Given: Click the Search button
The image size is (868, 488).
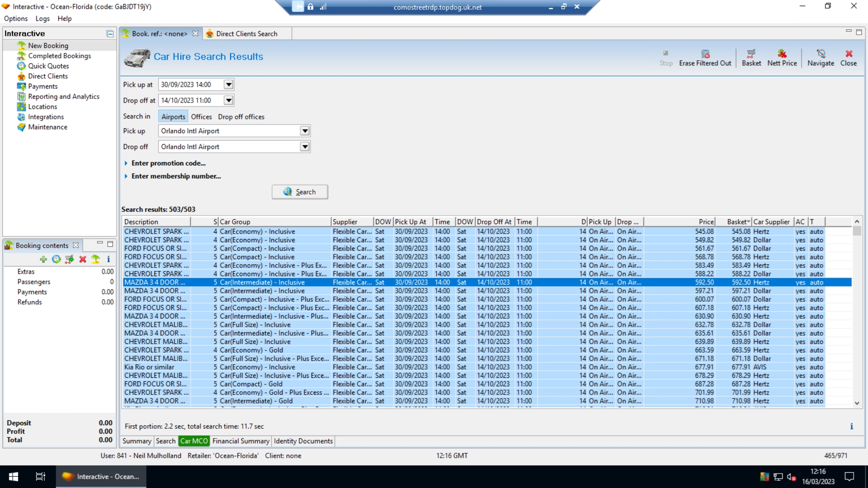Looking at the screenshot, I should [300, 192].
